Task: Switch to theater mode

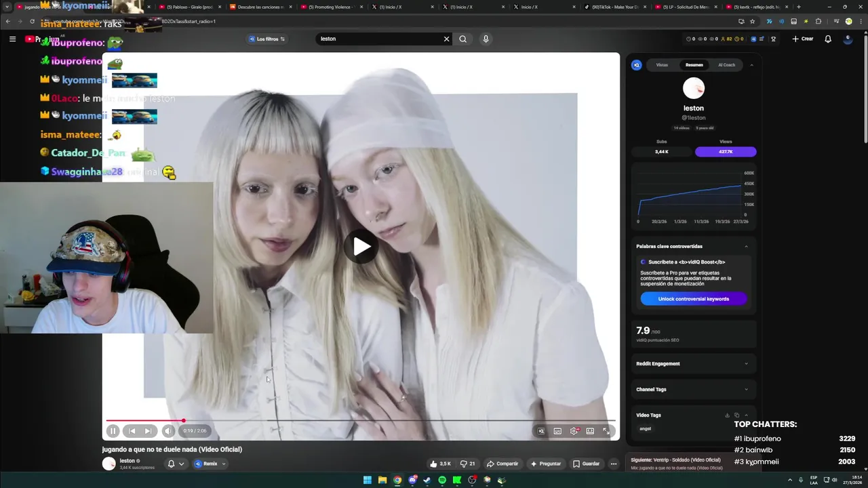Action: (x=590, y=430)
